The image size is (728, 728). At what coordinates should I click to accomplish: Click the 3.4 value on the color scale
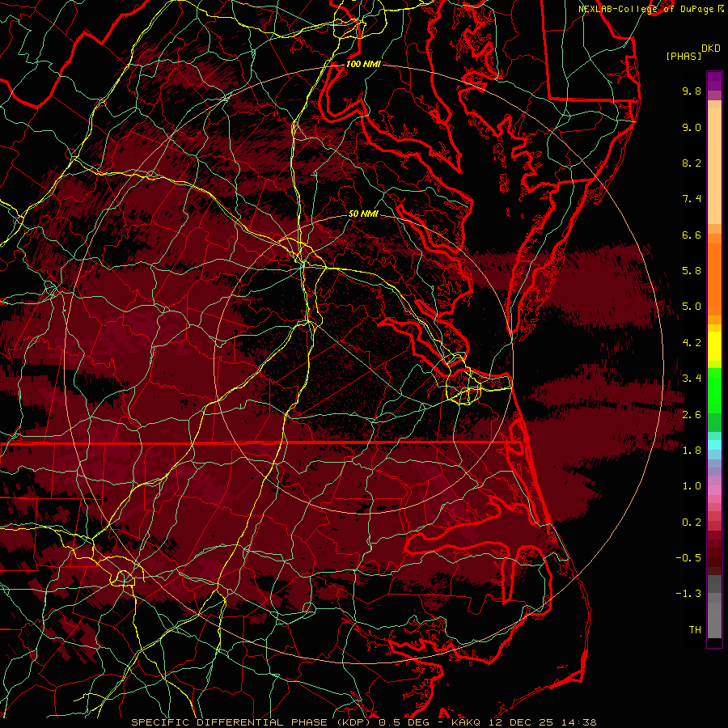(692, 379)
